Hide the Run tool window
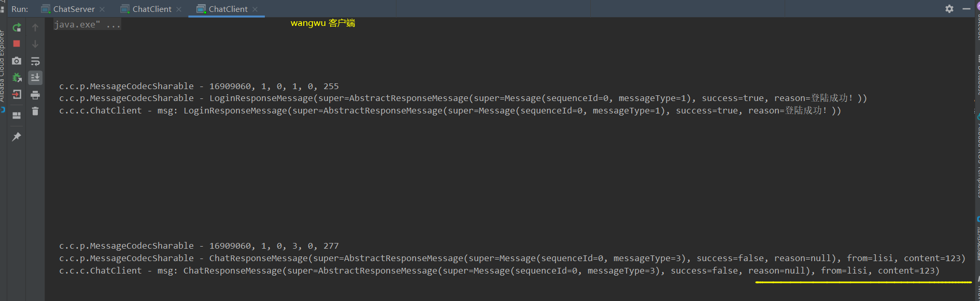 [x=967, y=9]
